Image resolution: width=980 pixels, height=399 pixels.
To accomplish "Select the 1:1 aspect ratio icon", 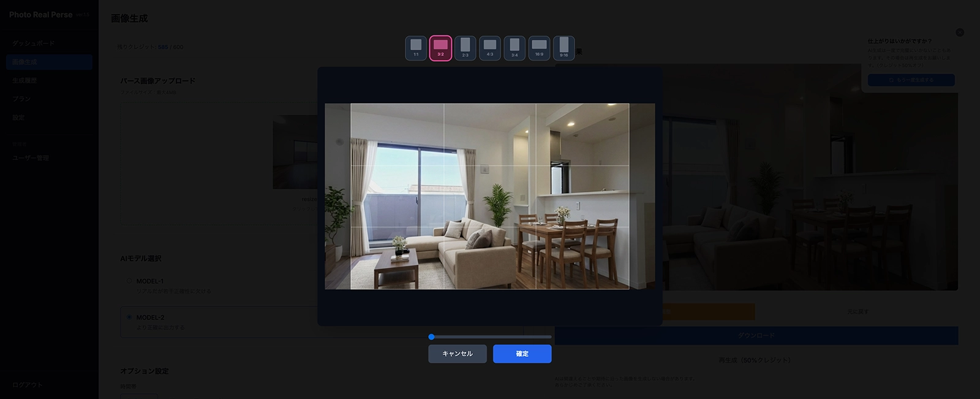I will 416,48.
